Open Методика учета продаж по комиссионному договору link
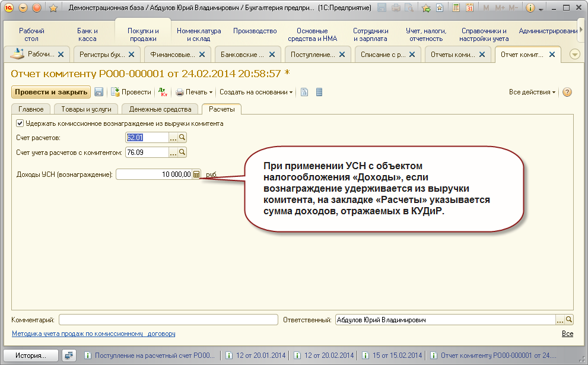This screenshot has height=365, width=588. click(x=93, y=334)
